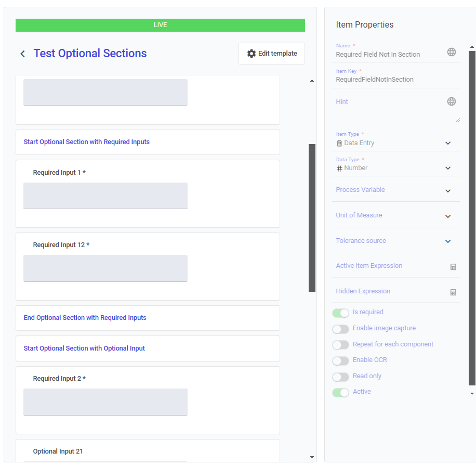Enable image capture toggle
The image size is (476, 465).
pos(340,329)
